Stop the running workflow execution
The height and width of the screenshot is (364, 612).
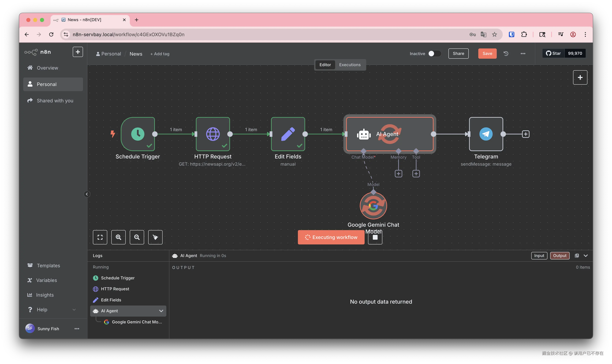coord(375,237)
